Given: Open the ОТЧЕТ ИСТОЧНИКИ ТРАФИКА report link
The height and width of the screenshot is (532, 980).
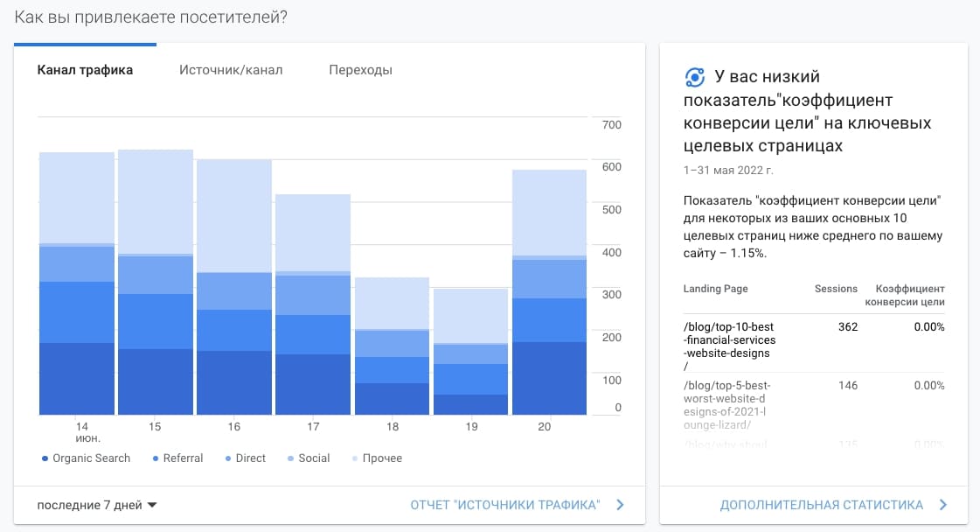Looking at the screenshot, I should 505,505.
